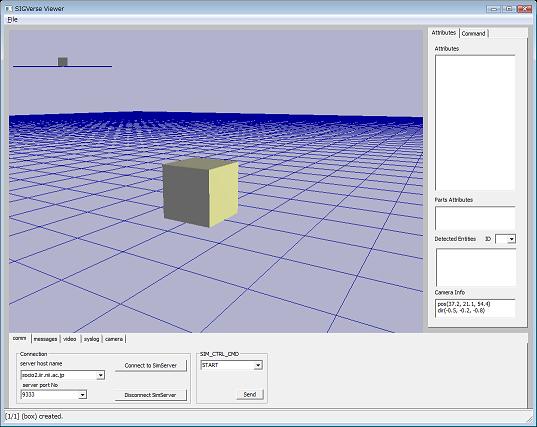
Task: Click the SIGVerse Viewer title bar icon
Action: point(9,8)
